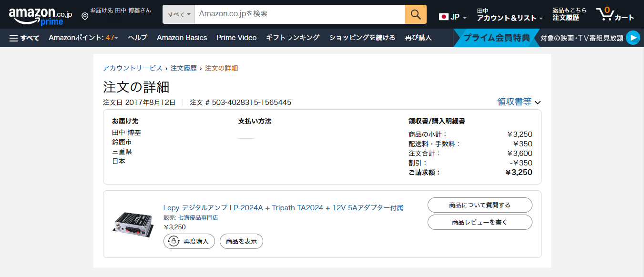Viewport: 644px width, 277px height.
Task: Open the hamburger すべて menu
Action: [x=24, y=38]
